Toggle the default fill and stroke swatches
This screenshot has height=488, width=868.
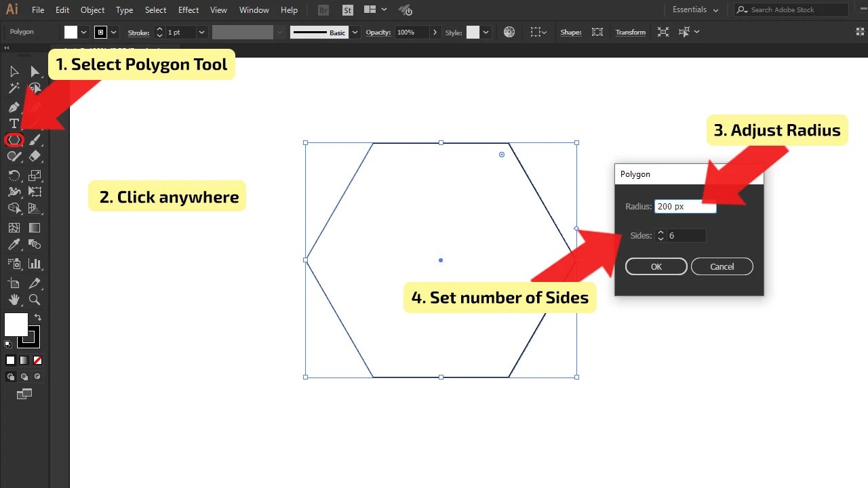click(8, 344)
